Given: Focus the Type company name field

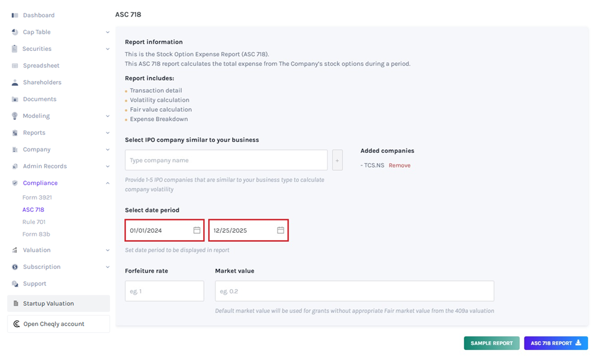Looking at the screenshot, I should point(226,160).
